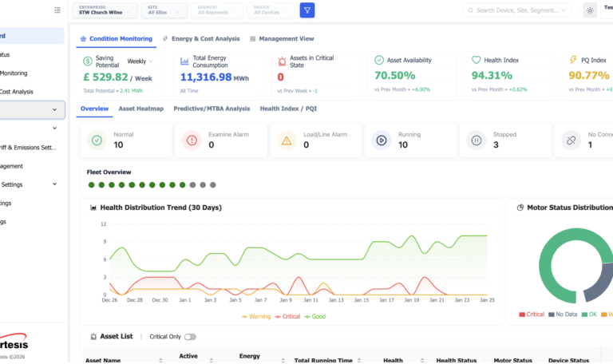The image size is (613, 364).
Task: Click the Stopped pause circle icon
Action: click(x=477, y=140)
